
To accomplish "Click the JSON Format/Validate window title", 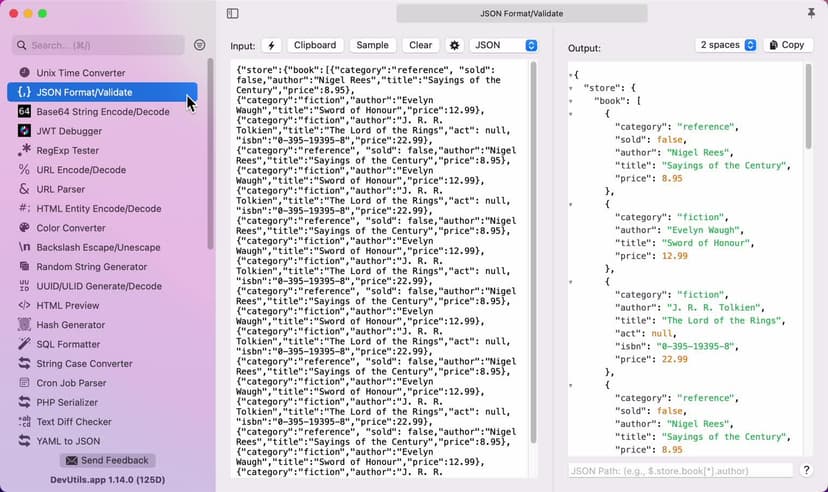I will click(x=522, y=13).
